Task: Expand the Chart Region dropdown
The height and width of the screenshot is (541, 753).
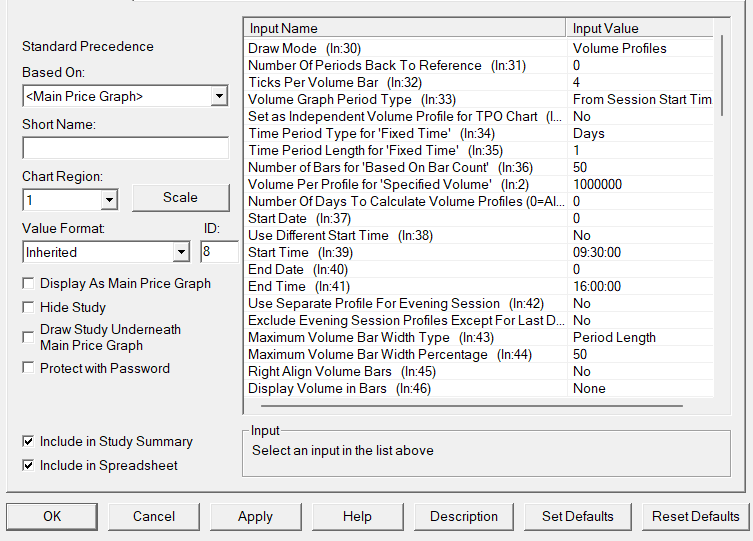Action: click(x=109, y=200)
